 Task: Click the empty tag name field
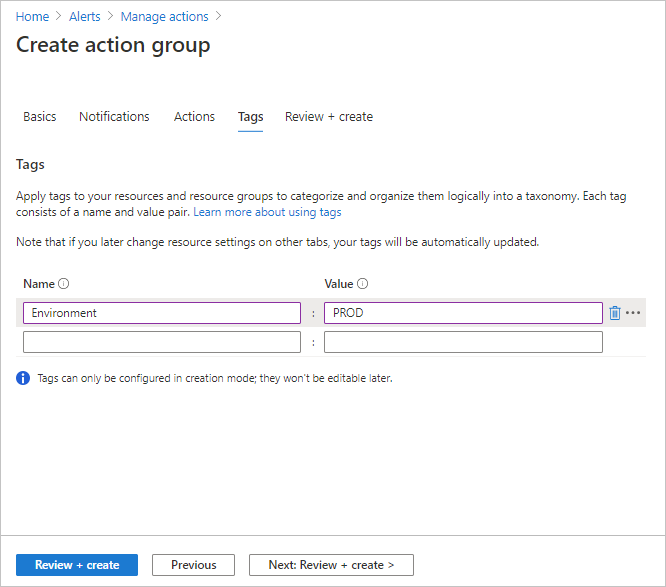[161, 342]
